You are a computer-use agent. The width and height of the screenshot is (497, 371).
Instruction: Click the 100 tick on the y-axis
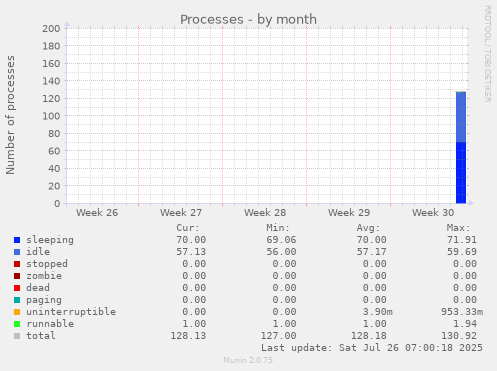(51, 116)
